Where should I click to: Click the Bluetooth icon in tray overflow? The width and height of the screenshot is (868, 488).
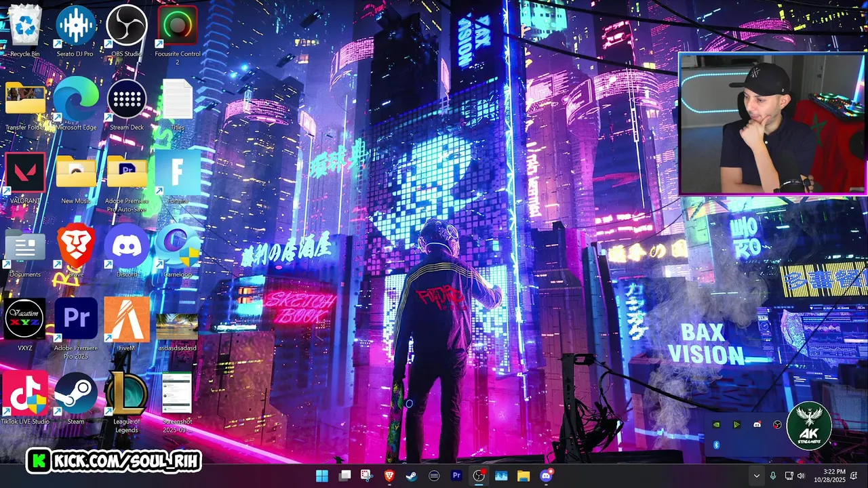[717, 445]
